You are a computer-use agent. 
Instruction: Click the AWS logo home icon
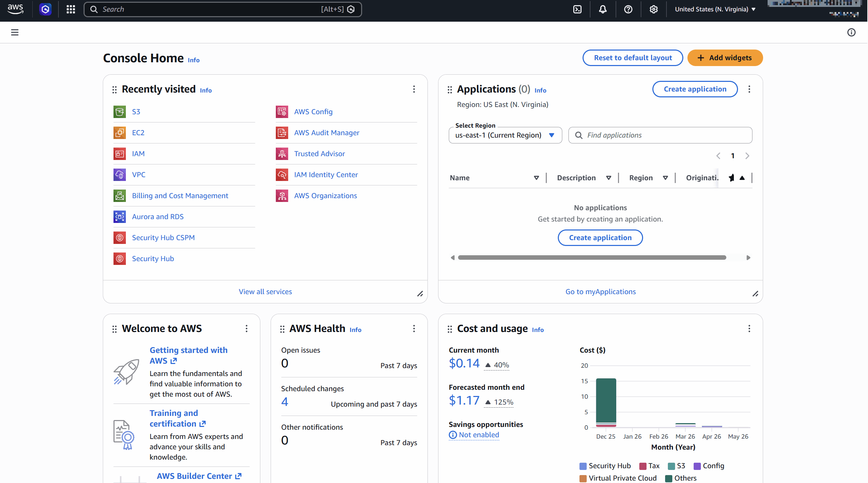(x=15, y=9)
